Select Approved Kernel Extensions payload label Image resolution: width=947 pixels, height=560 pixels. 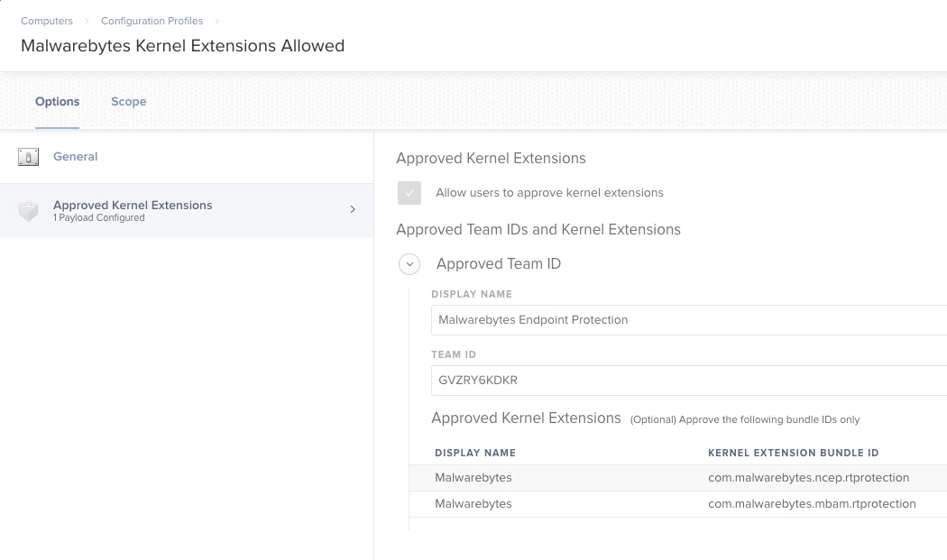pyautogui.click(x=133, y=206)
